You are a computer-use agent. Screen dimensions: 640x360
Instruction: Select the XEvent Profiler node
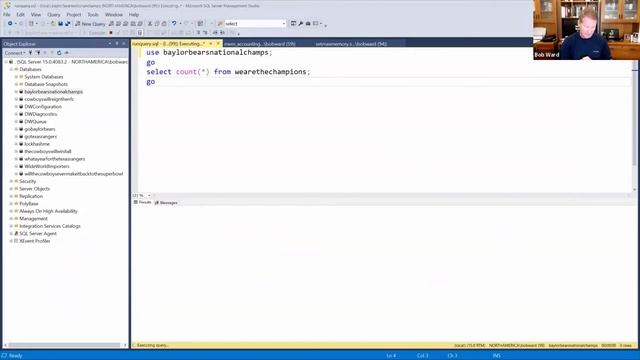(x=35, y=241)
